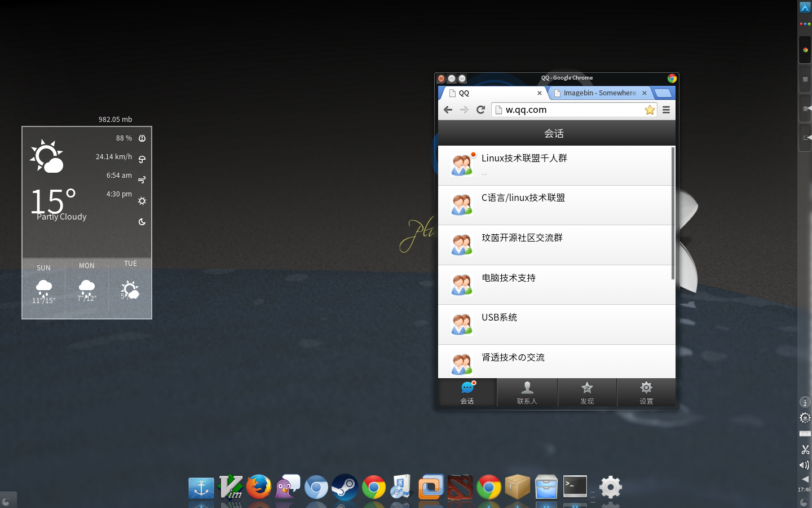The height and width of the screenshot is (508, 812).
Task: Open system settings gear in dock
Action: 610,487
